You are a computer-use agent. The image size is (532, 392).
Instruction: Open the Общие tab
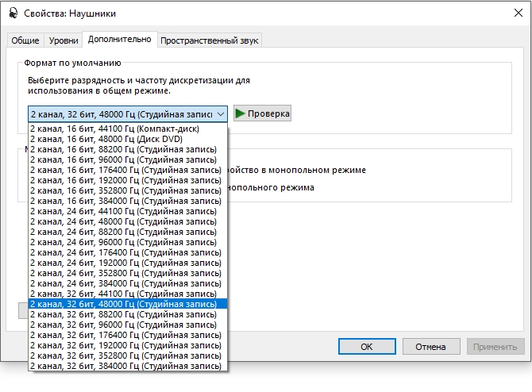click(x=25, y=40)
